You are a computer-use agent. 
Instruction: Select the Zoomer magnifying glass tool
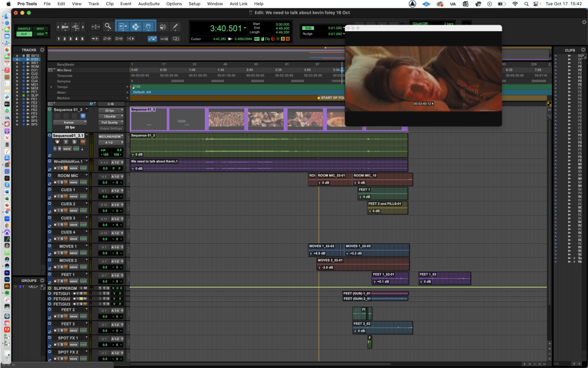point(107,26)
